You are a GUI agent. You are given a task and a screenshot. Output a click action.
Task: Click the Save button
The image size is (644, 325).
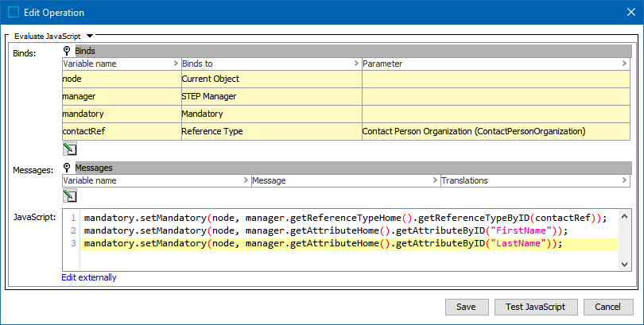tap(466, 307)
